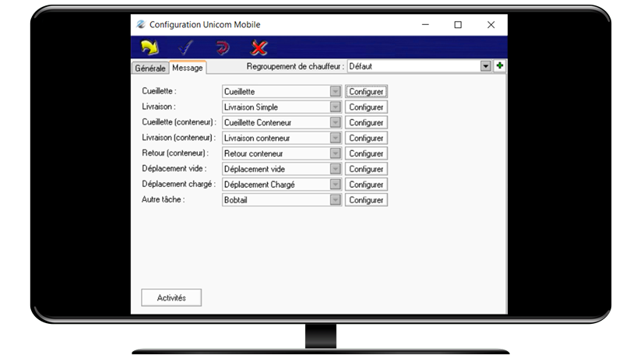Open the Cueillette dropdown arrow

click(335, 92)
